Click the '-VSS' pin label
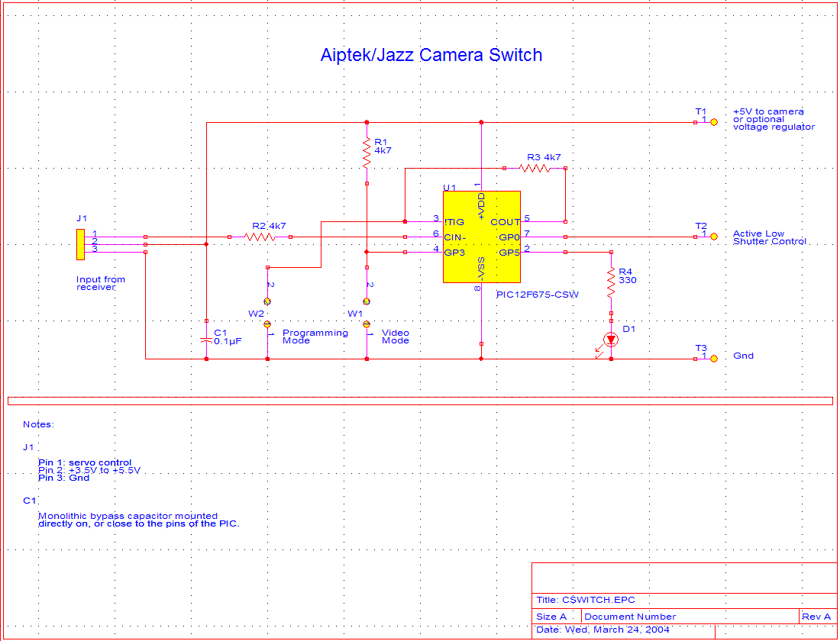 (x=481, y=269)
